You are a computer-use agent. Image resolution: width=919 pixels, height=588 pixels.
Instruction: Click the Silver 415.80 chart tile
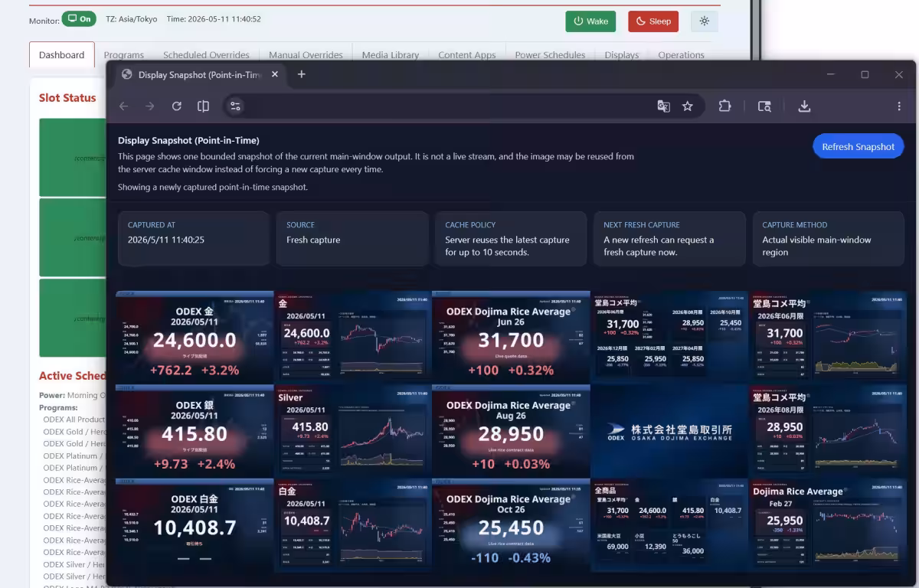point(353,430)
